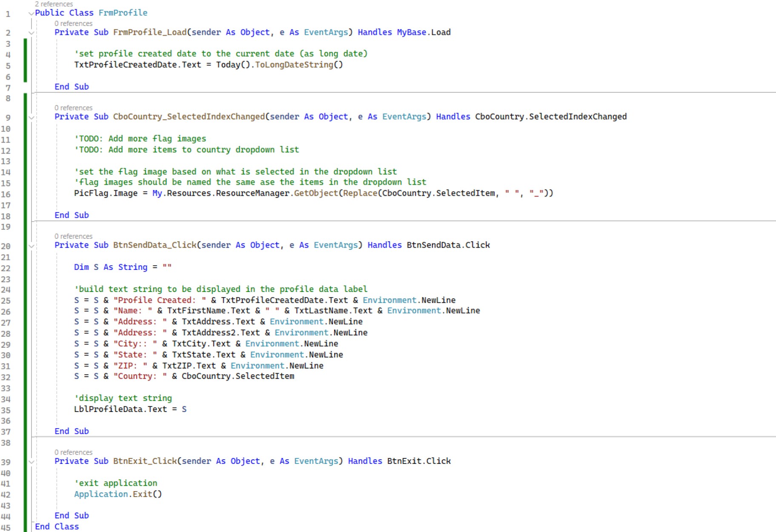
Task: Click the Application.Exit() statement
Action: click(118, 494)
